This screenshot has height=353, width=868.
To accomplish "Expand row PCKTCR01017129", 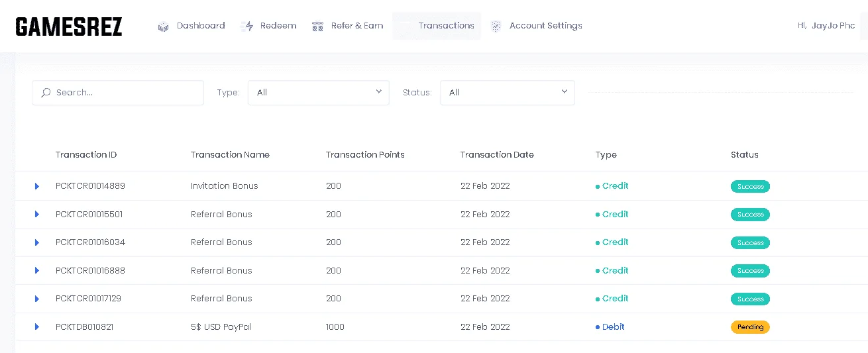I will 37,299.
